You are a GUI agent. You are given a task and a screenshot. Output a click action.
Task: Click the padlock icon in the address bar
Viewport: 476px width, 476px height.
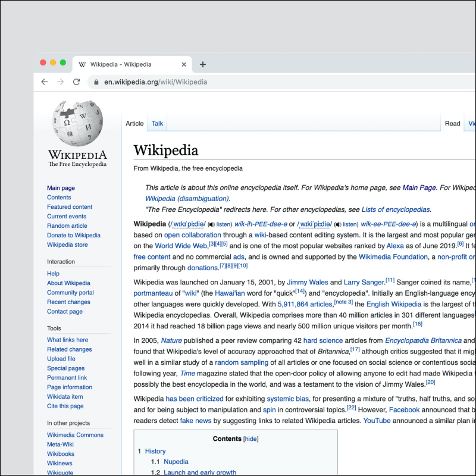tap(96, 82)
